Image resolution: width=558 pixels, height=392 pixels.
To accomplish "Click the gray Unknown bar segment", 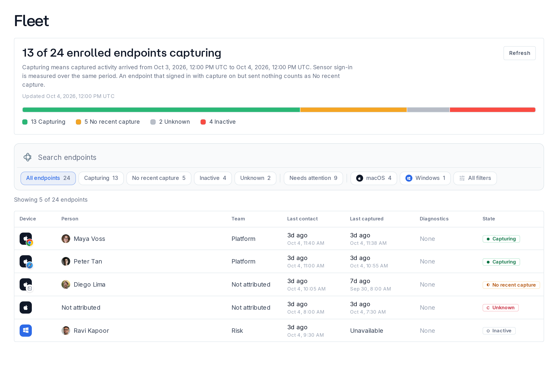I will 428,110.
